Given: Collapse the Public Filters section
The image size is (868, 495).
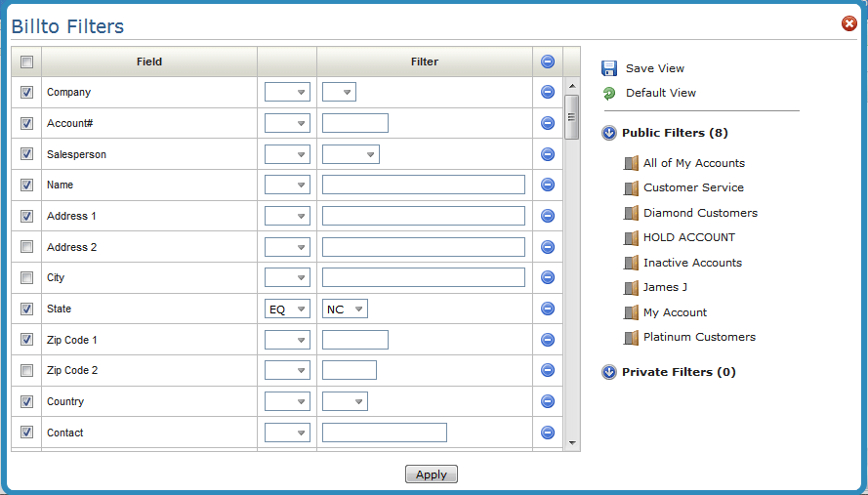Looking at the screenshot, I should coord(609,134).
